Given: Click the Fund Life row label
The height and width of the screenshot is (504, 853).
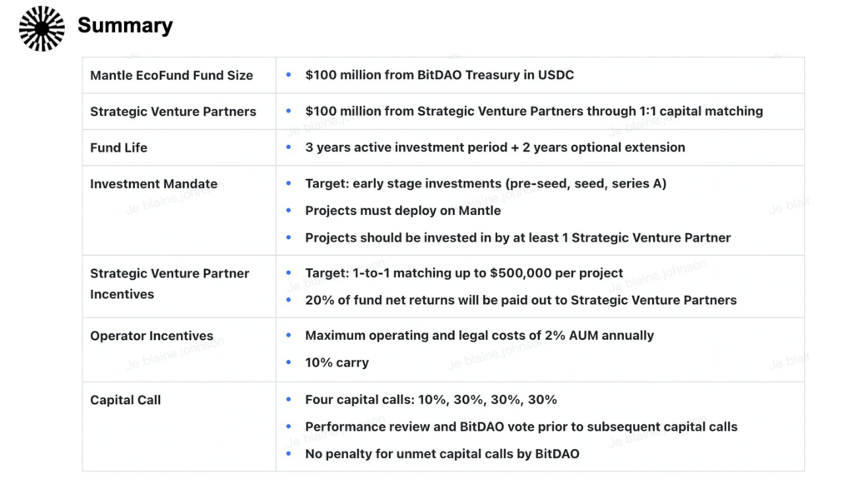Looking at the screenshot, I should pyautogui.click(x=118, y=147).
